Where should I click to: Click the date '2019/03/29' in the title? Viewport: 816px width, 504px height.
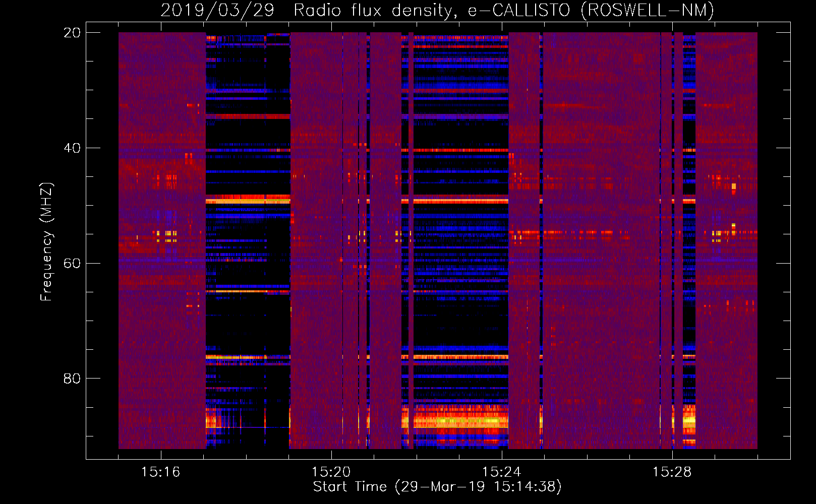217,11
